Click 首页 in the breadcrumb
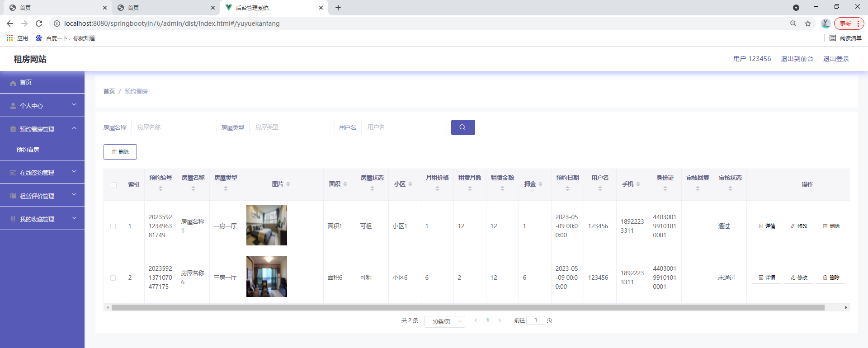Viewport: 868px width, 348px height. point(109,91)
